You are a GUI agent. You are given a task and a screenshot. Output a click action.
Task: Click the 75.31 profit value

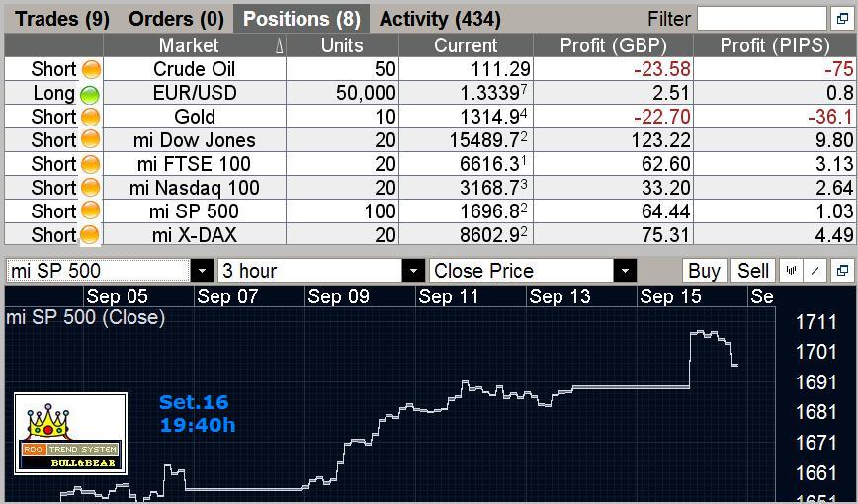point(666,235)
